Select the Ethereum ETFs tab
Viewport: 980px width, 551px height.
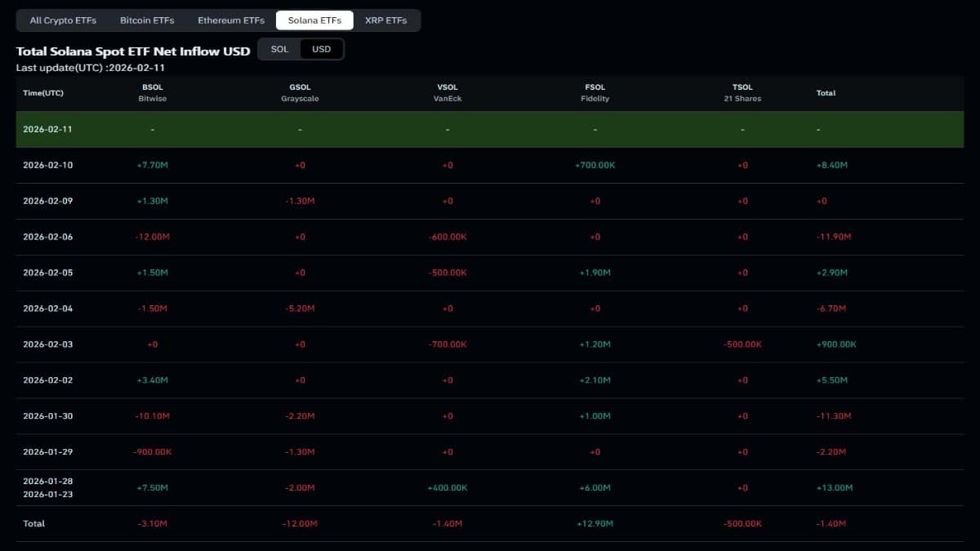coord(231,20)
